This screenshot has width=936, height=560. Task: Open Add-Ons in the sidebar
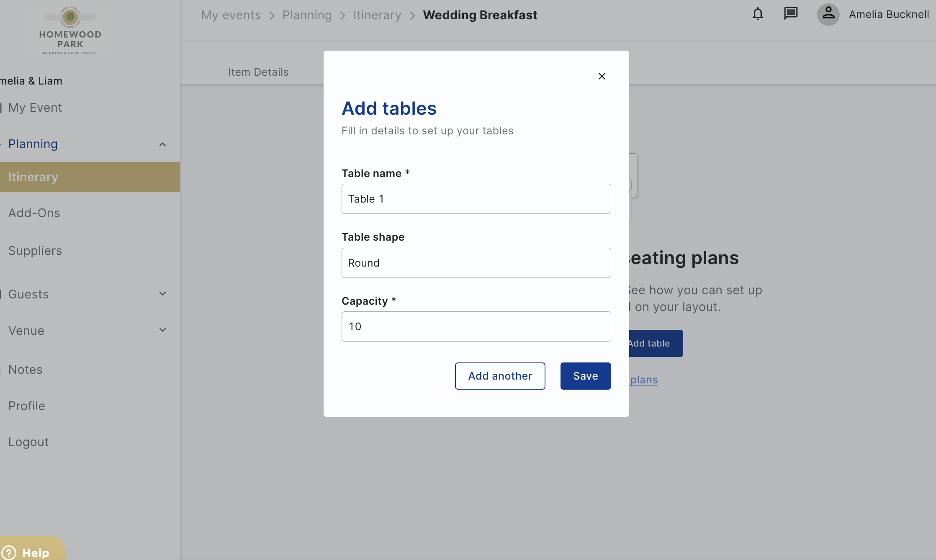(x=34, y=213)
